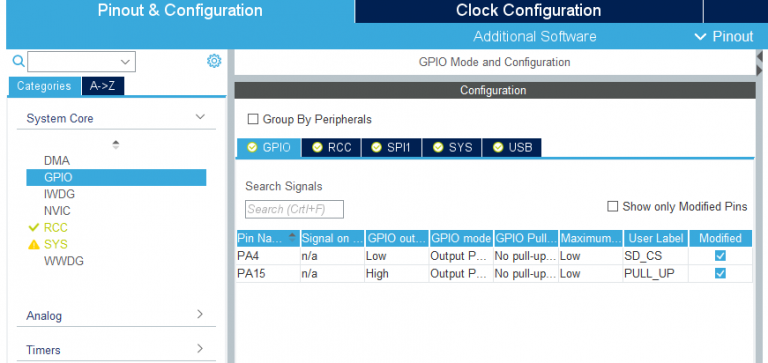This screenshot has height=363, width=768.
Task: Click sort arrow on Pin Name column
Action: click(292, 238)
